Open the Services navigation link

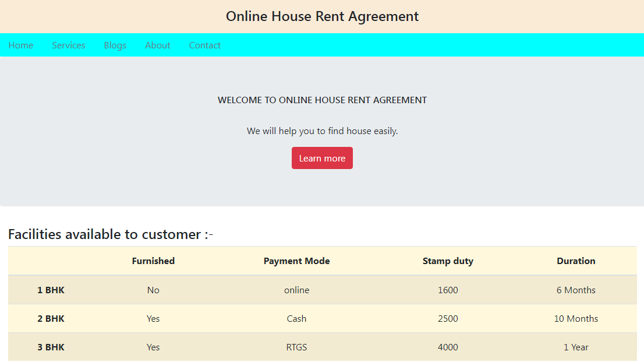(68, 45)
